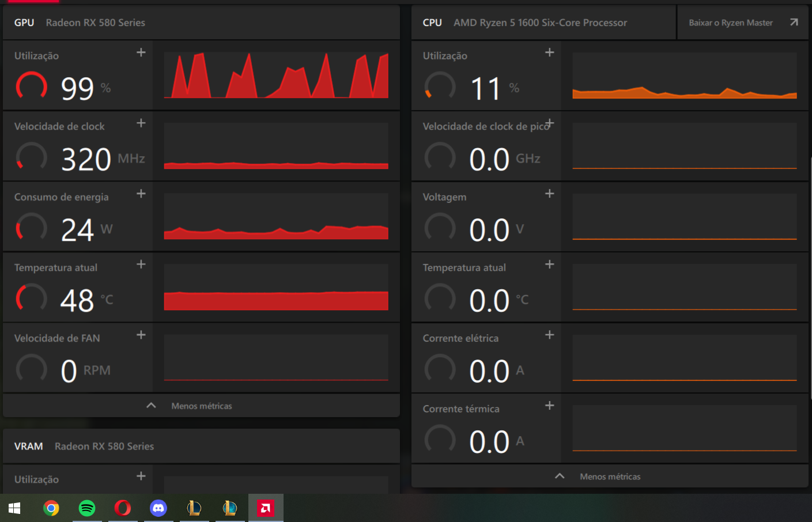Click plus next to Velocidade de FAN
The image size is (812, 522).
[141, 335]
